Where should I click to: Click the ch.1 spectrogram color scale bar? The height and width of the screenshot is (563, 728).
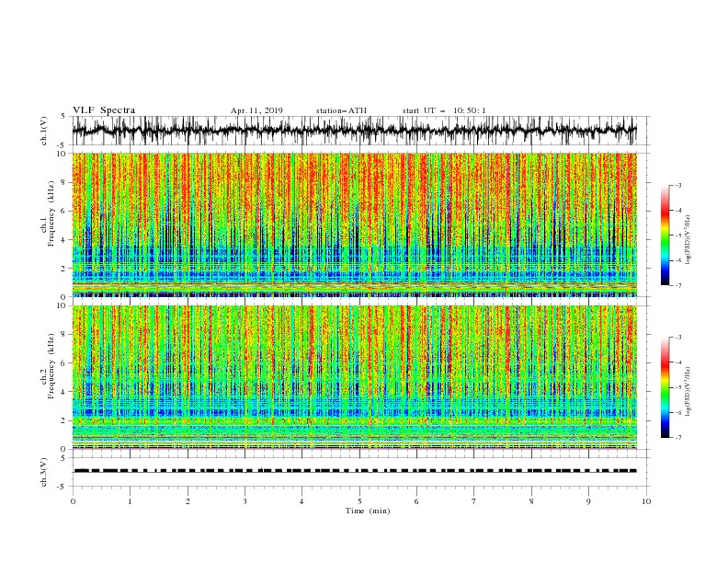665,235
